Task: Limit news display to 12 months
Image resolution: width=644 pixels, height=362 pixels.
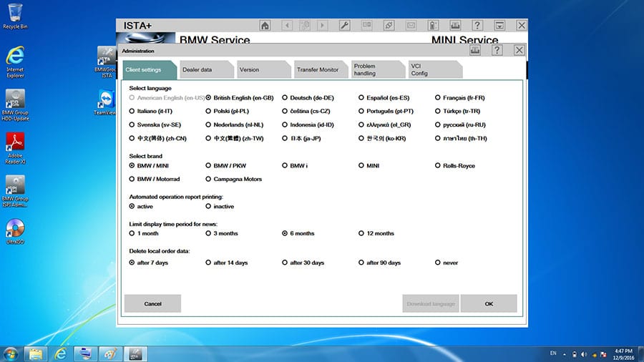Action: point(376,233)
